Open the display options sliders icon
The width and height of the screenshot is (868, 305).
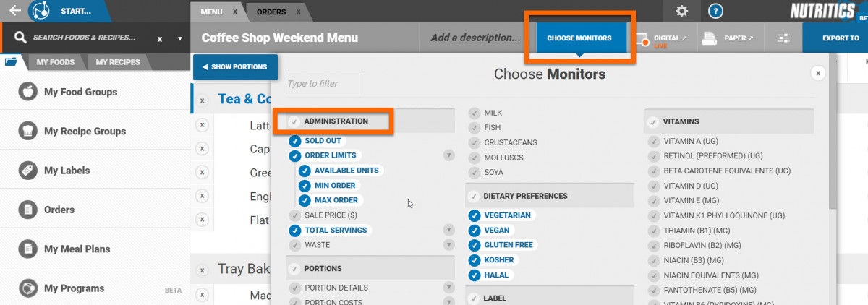click(x=783, y=38)
